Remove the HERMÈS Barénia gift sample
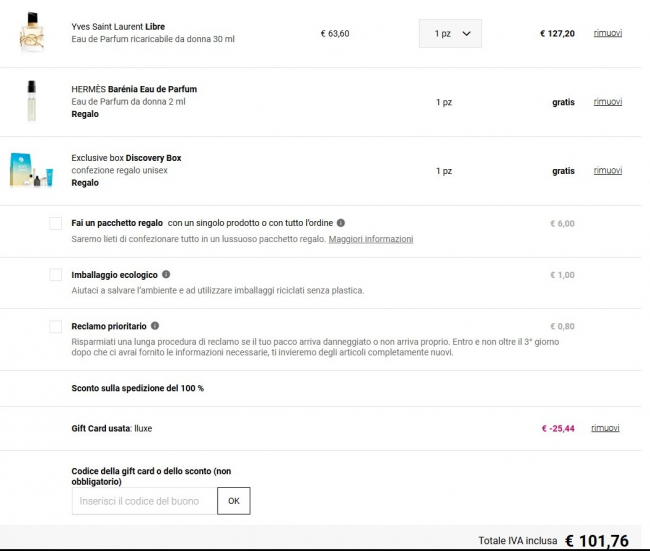The width and height of the screenshot is (650, 551). coord(608,102)
